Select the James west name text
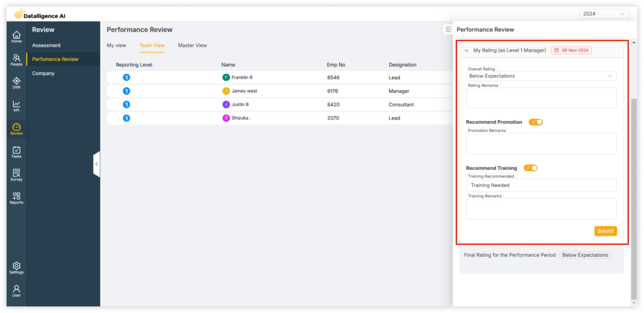Viewport: 644px width, 313px height. 245,91
